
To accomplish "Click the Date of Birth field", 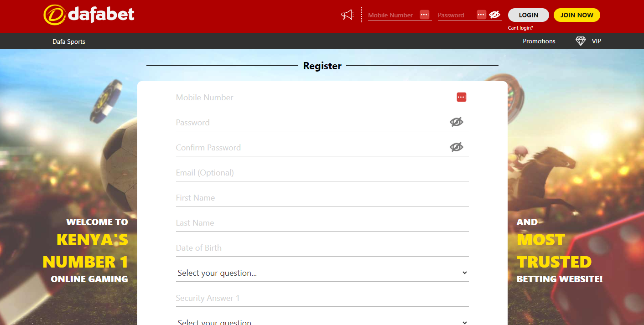I will pyautogui.click(x=322, y=248).
